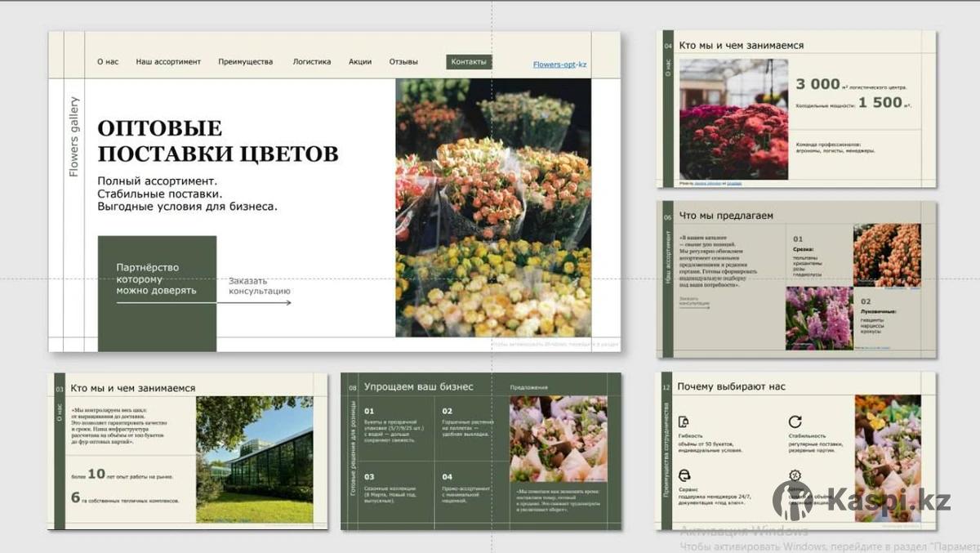Open the Акции navigation item
The width and height of the screenshot is (980, 553).
point(360,62)
